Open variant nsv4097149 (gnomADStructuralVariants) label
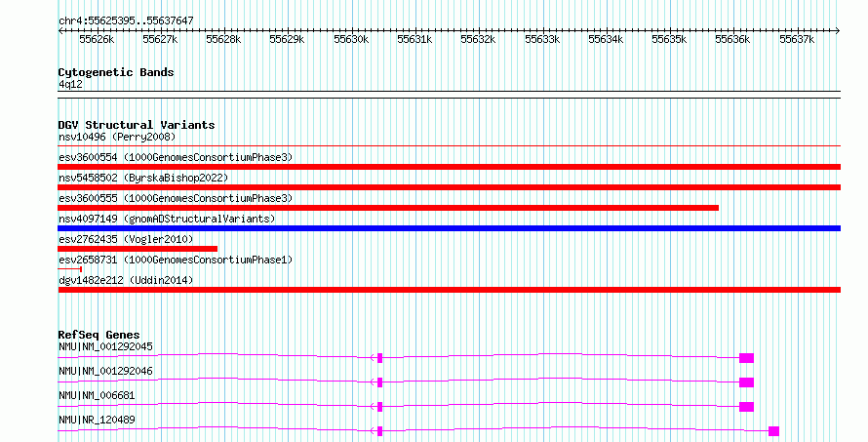868x442 pixels. pyautogui.click(x=167, y=219)
